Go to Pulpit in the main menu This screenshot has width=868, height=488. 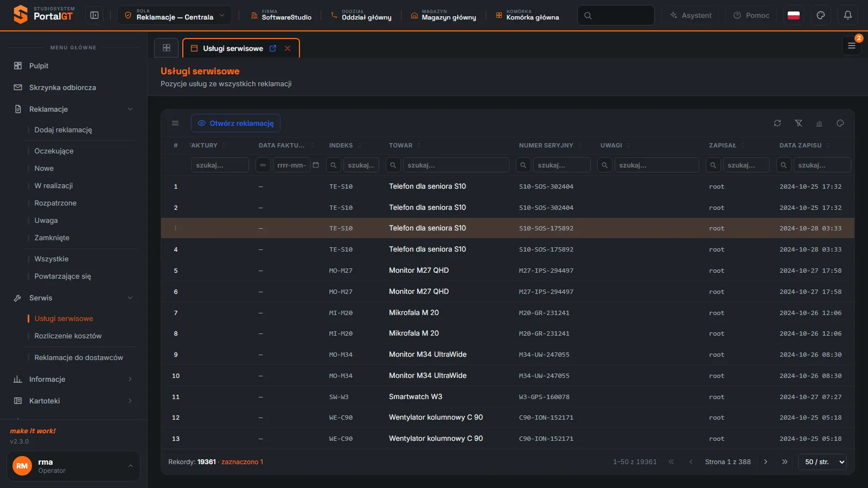coord(39,66)
